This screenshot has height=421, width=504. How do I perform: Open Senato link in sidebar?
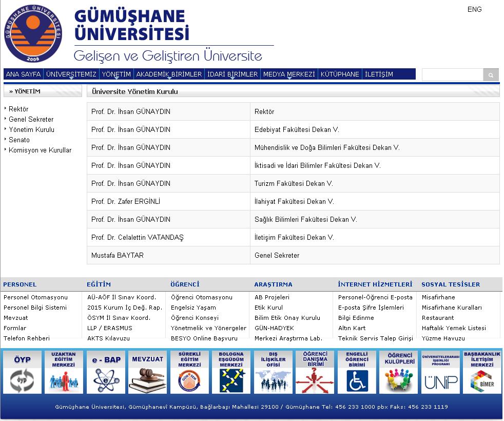point(19,140)
